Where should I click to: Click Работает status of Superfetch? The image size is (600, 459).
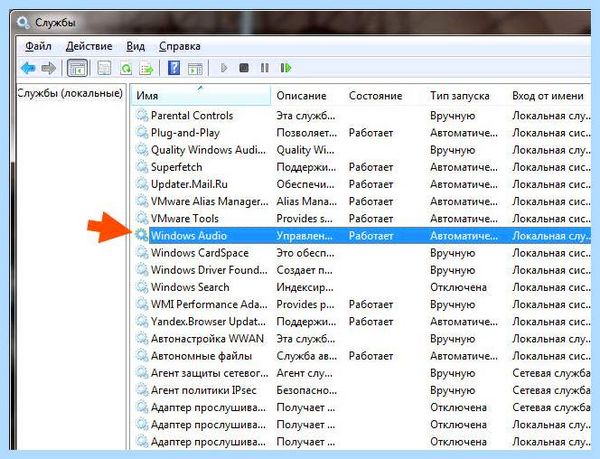click(x=371, y=167)
